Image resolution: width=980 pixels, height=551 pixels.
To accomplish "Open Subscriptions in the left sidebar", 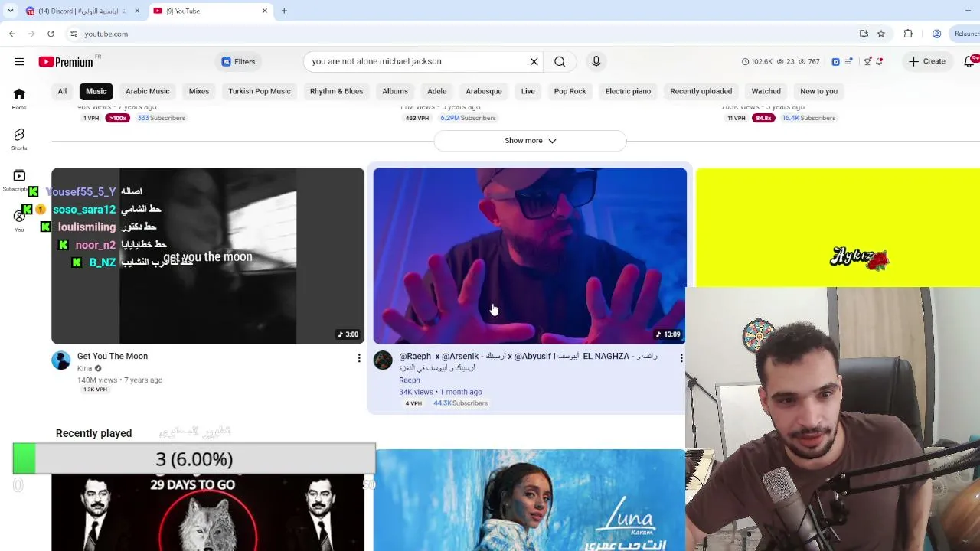I will tap(19, 180).
